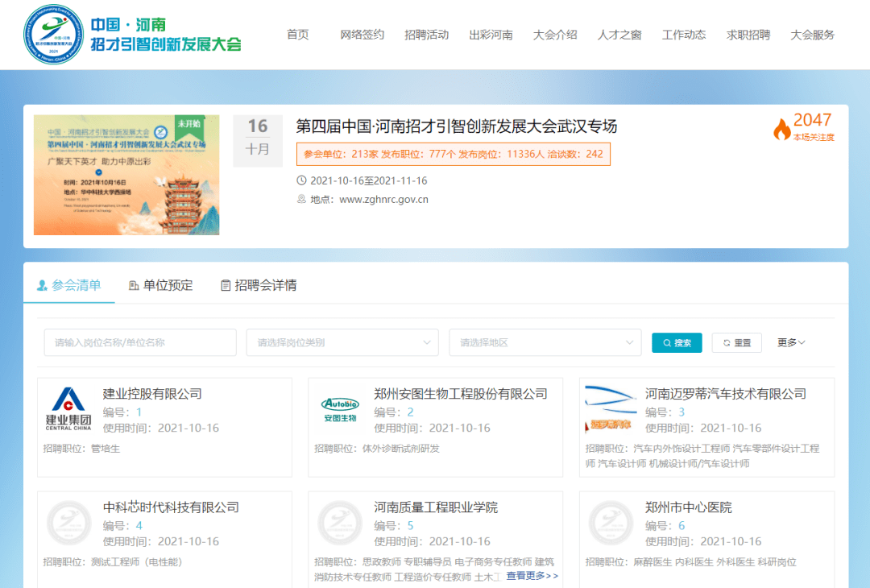The width and height of the screenshot is (870, 588).
Task: Click the Autobio 安图生物 logo
Action: 340,409
